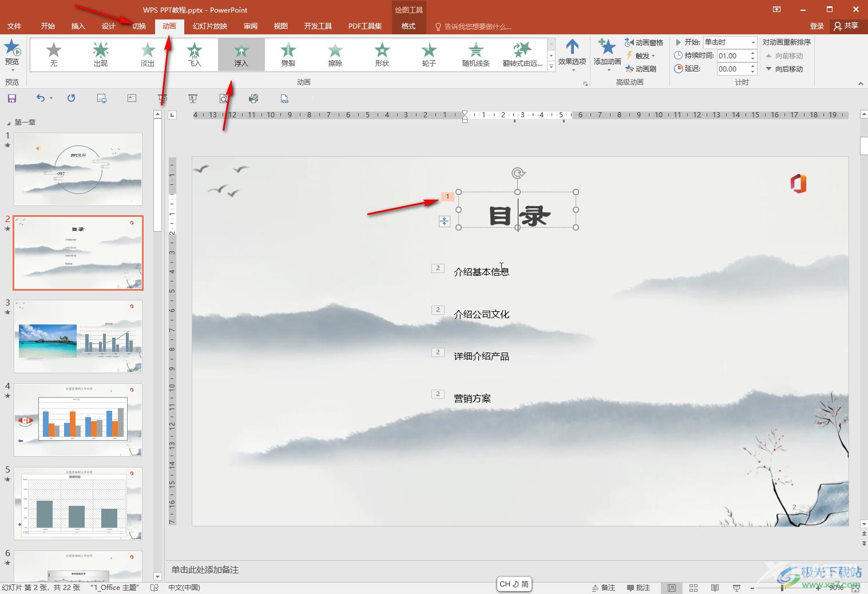Select the 无 (None) animation effect
The width and height of the screenshot is (868, 594).
54,55
